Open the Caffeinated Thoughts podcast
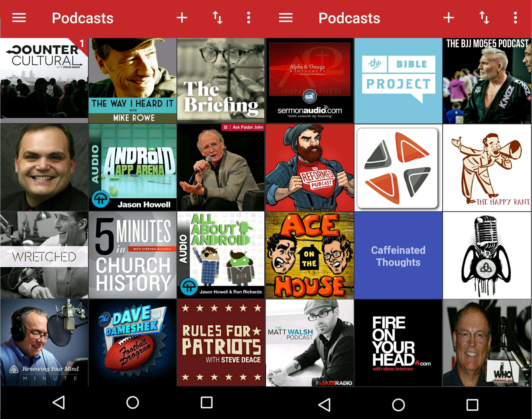The image size is (532, 419). [x=398, y=255]
